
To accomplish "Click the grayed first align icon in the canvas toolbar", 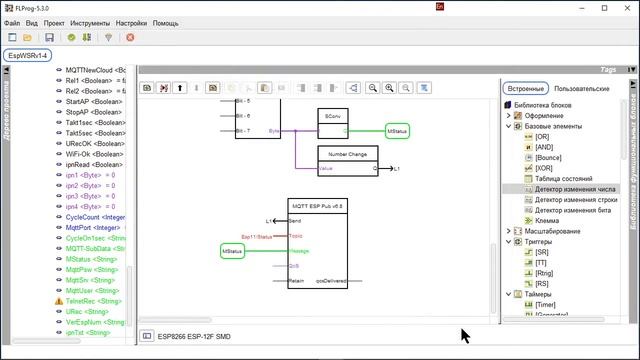I will point(301,88).
